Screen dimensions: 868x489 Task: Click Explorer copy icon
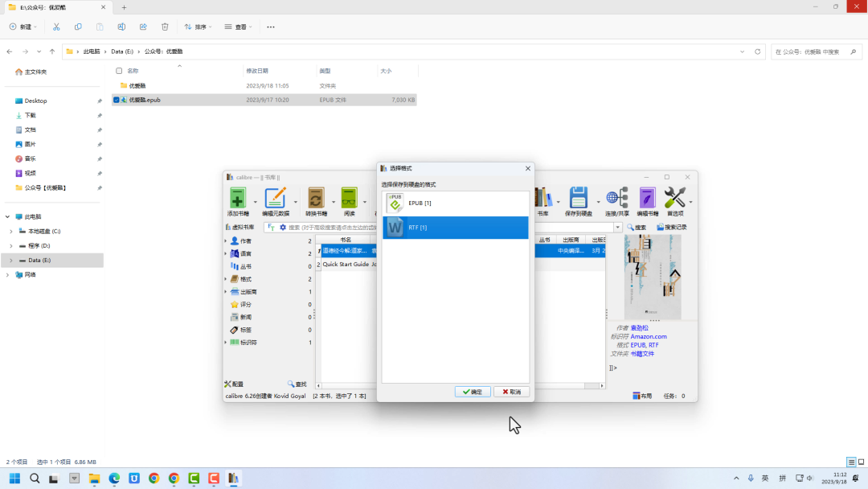[x=78, y=27]
